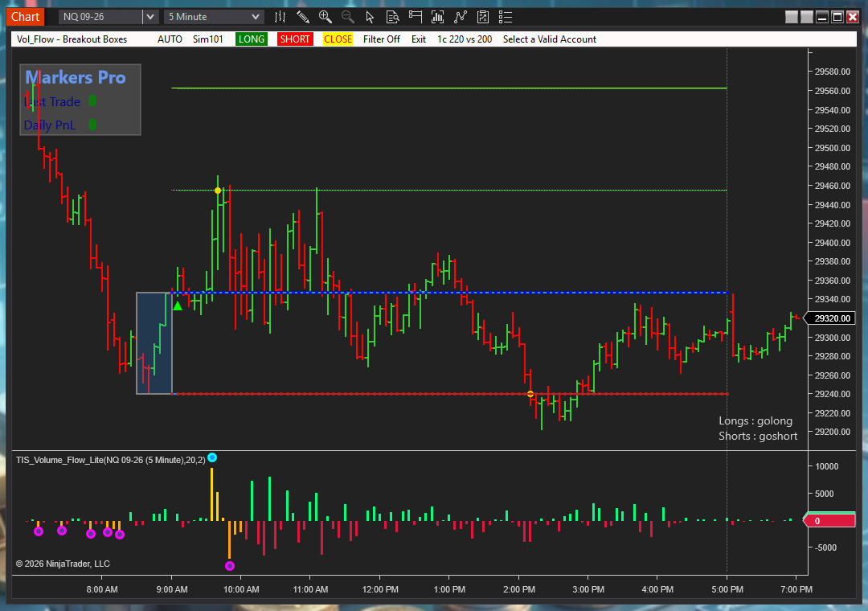
Task: Click the 1c 220 vs 200 label
Action: (x=465, y=39)
